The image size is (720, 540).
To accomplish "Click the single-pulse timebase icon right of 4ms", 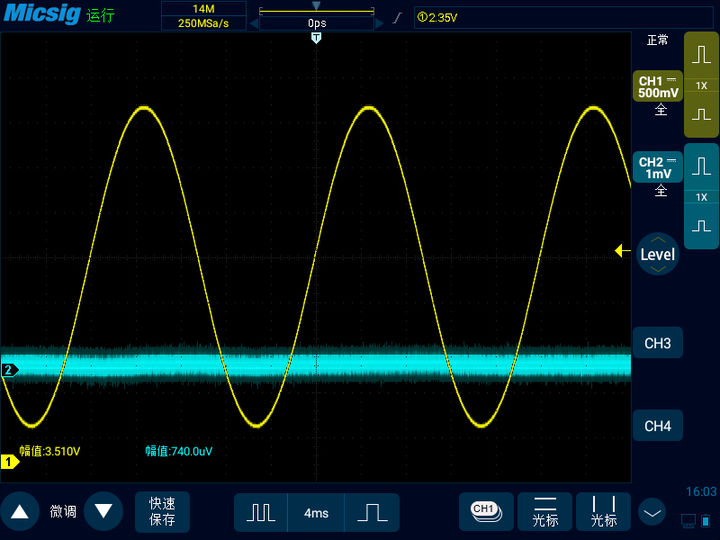I will (371, 512).
